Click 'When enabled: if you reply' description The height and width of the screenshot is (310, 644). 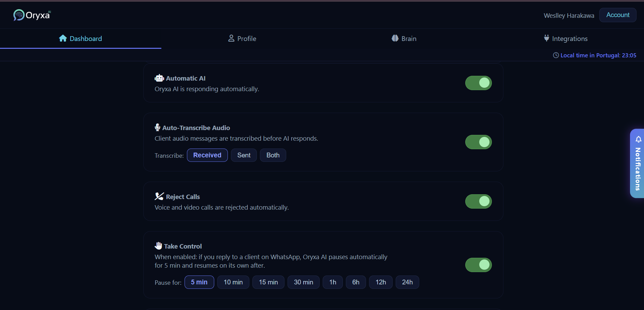(271, 261)
